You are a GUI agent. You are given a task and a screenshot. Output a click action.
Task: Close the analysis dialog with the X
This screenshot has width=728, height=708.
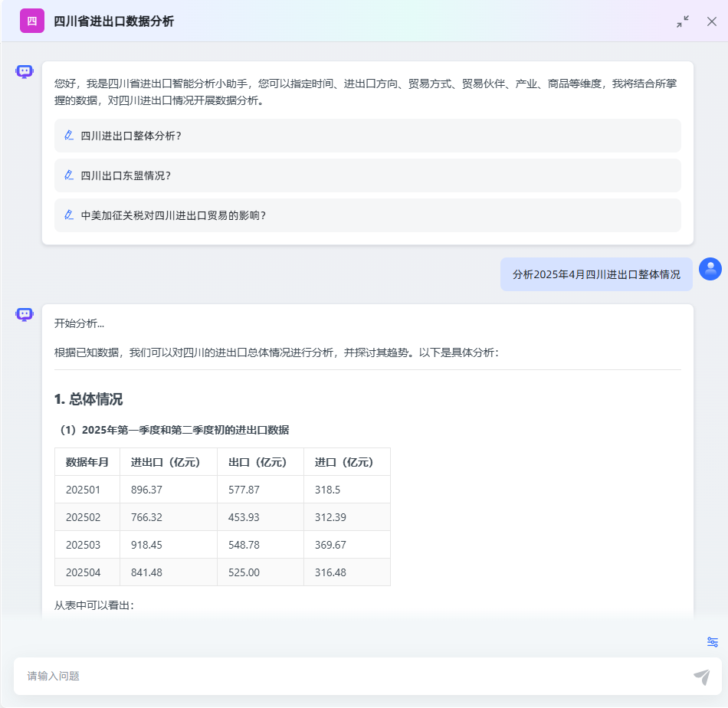click(712, 21)
